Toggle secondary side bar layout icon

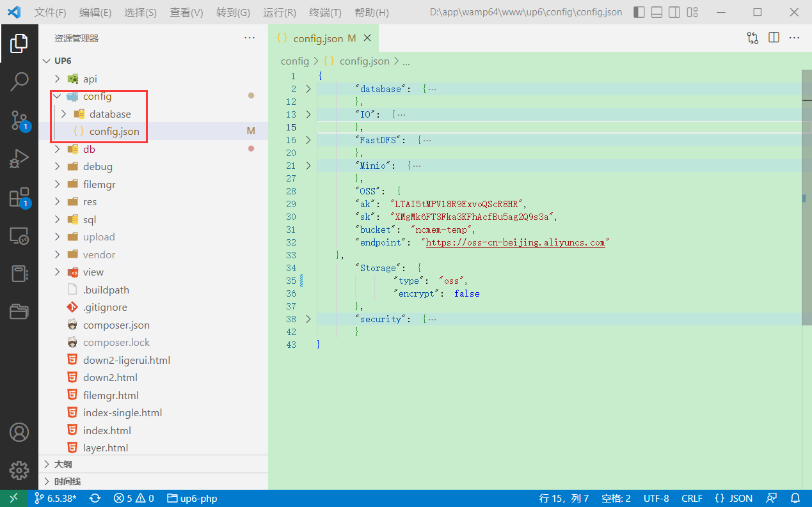pyautogui.click(x=674, y=12)
